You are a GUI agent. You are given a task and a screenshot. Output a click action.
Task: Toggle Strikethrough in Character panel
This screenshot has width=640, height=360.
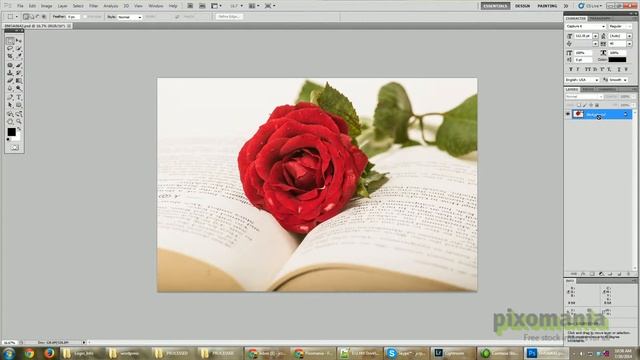[x=626, y=69]
